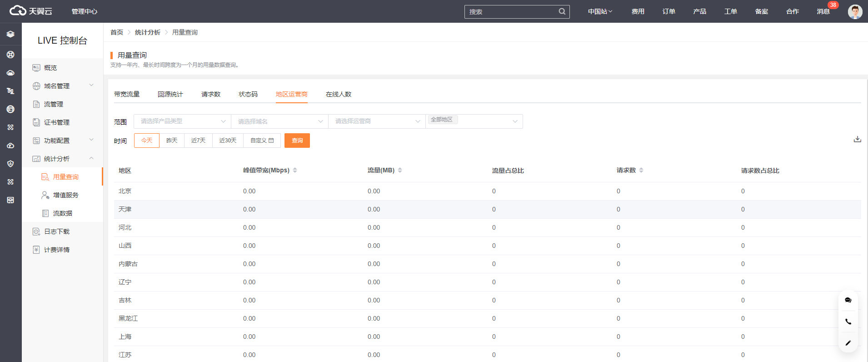Click the 天翼云 cloud logo
The height and width of the screenshot is (362, 868).
[x=31, y=11]
